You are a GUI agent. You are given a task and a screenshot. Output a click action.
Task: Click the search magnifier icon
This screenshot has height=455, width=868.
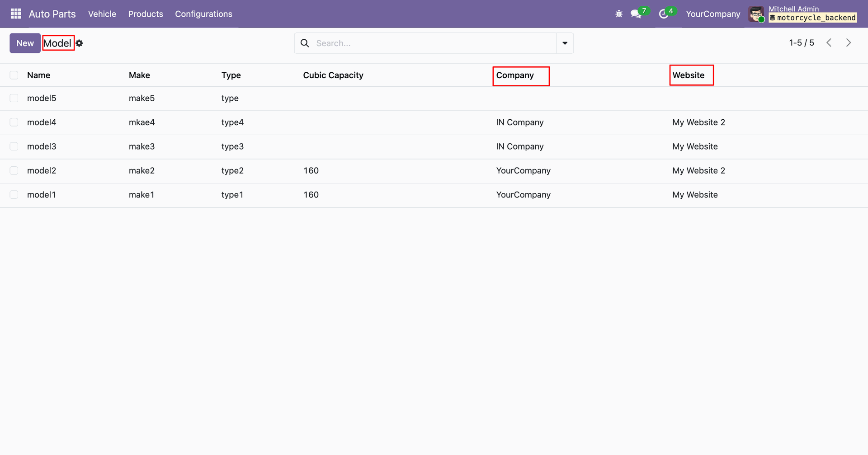[305, 43]
